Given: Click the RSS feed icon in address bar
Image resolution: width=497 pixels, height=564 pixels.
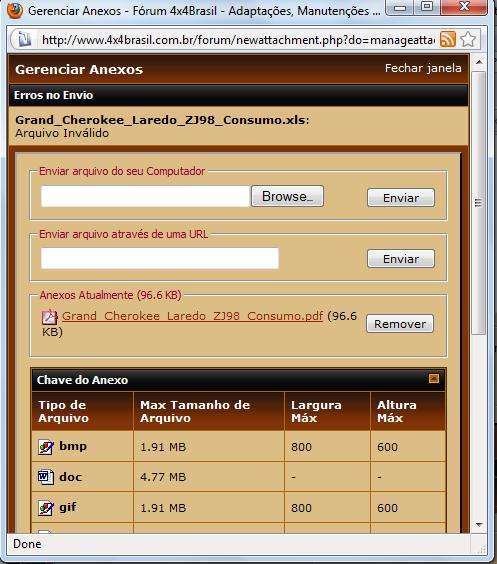Looking at the screenshot, I should tap(448, 39).
